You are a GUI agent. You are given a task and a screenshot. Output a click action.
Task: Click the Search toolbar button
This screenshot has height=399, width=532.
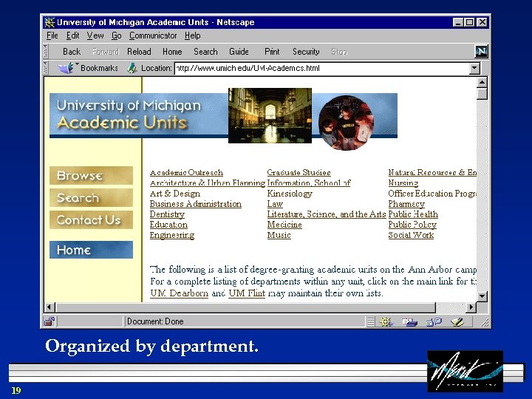[205, 52]
